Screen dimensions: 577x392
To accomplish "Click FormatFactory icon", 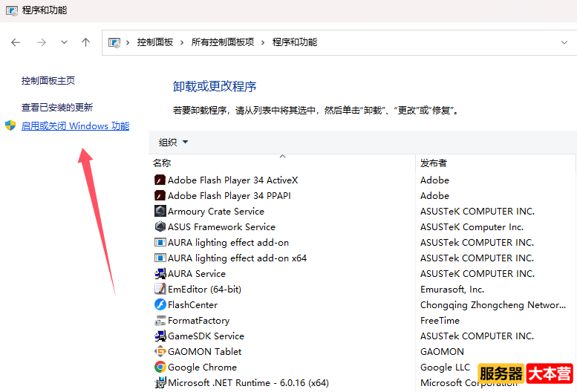I will click(160, 321).
